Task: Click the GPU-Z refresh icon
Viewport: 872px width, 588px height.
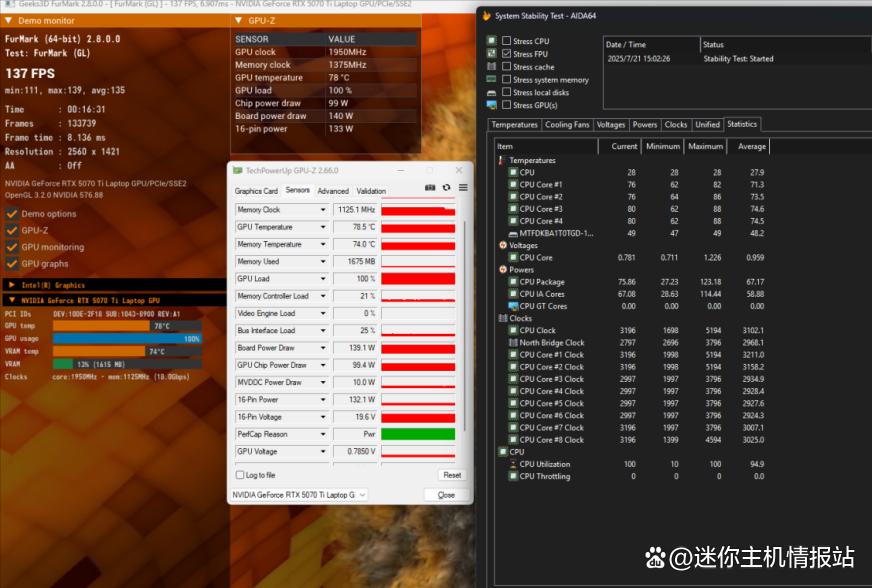Action: coord(446,188)
